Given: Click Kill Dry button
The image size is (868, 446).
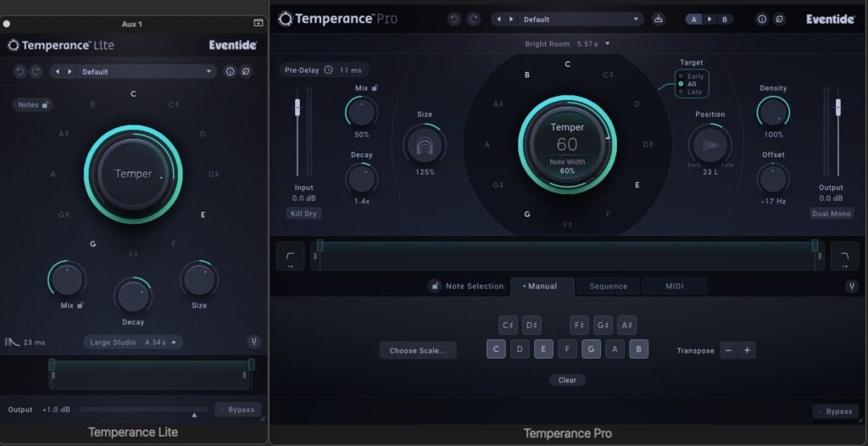Looking at the screenshot, I should click(x=304, y=214).
